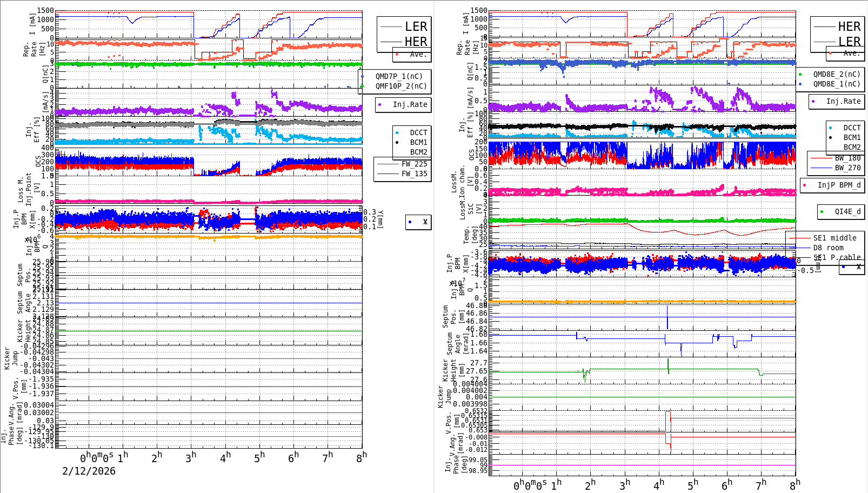Select Inj.Rate legend in the right plot

click(843, 101)
